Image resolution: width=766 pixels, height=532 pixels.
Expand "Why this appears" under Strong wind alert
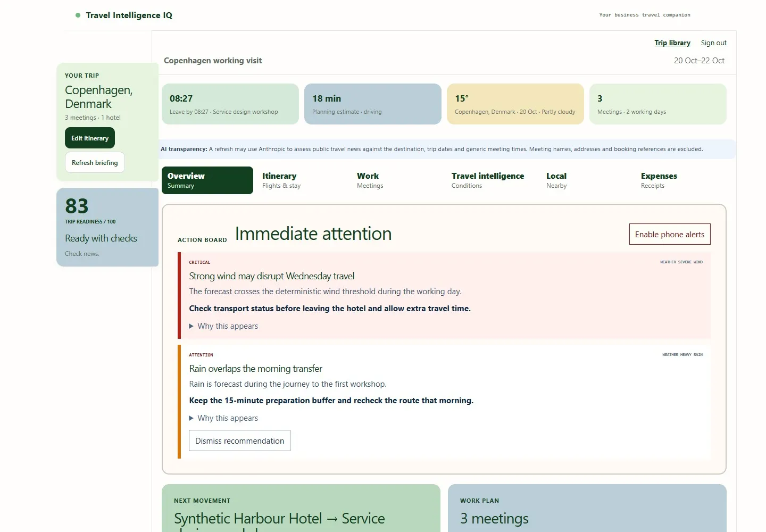pyautogui.click(x=223, y=326)
